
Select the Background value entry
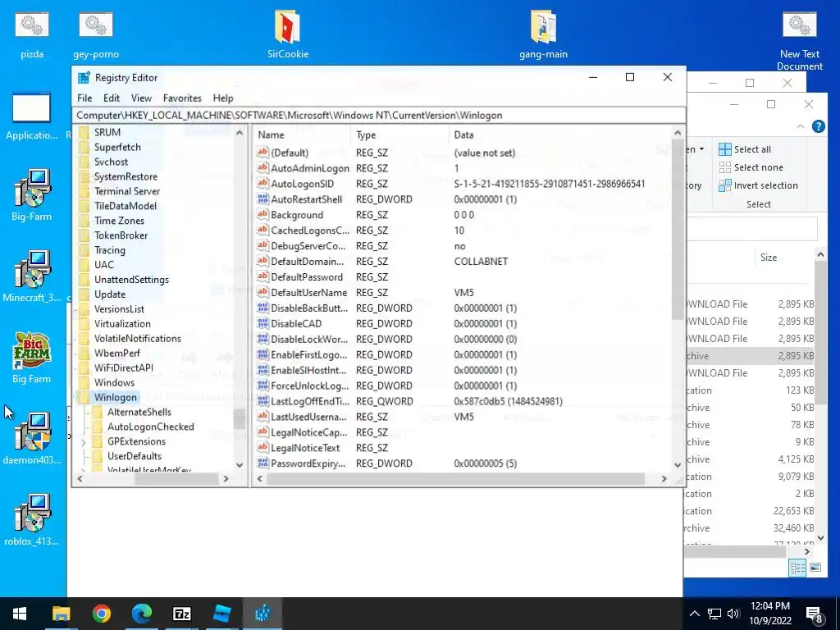297,215
